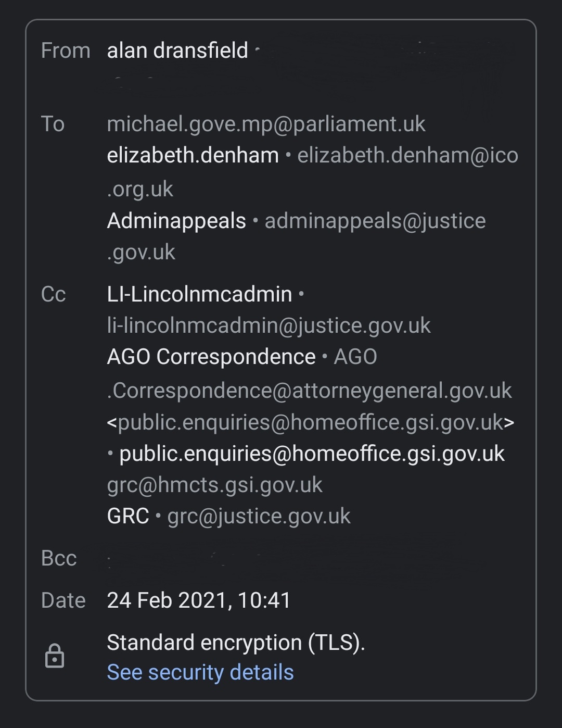The image size is (562, 728).
Task: Click the Bcc field label
Action: click(x=59, y=558)
